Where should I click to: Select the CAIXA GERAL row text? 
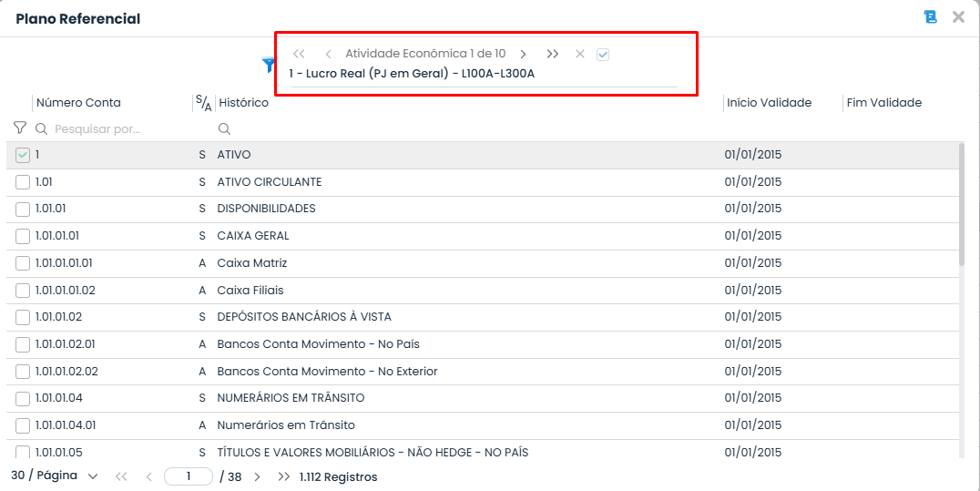coord(253,236)
